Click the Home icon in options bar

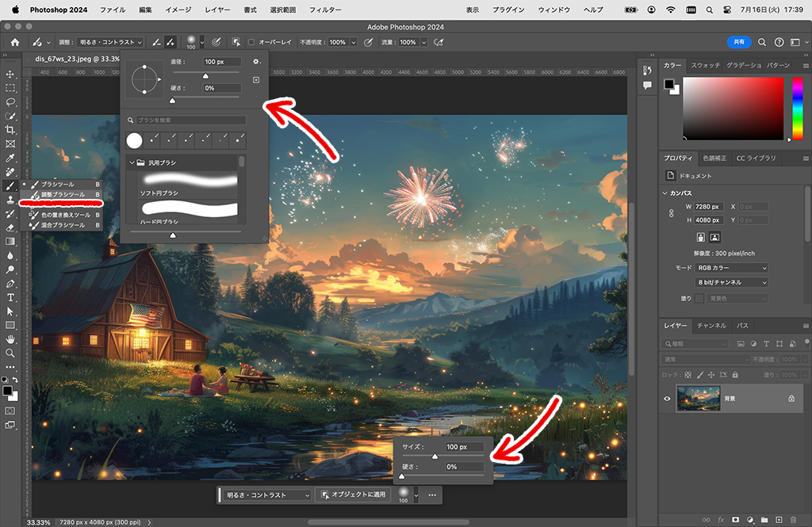tap(15, 43)
